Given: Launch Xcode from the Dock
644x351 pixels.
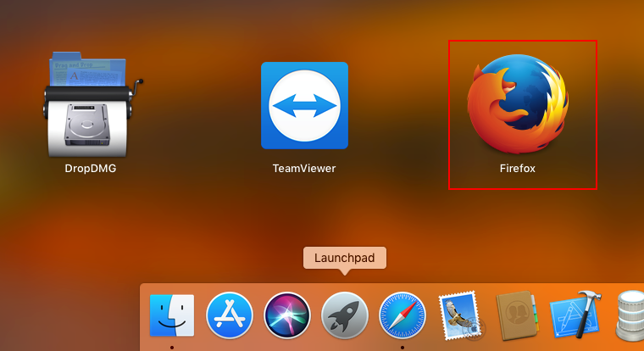Looking at the screenshot, I should tap(576, 315).
